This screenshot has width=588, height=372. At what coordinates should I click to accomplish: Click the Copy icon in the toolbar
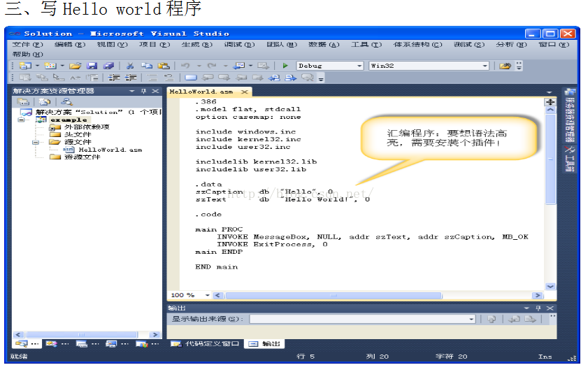[x=147, y=66]
